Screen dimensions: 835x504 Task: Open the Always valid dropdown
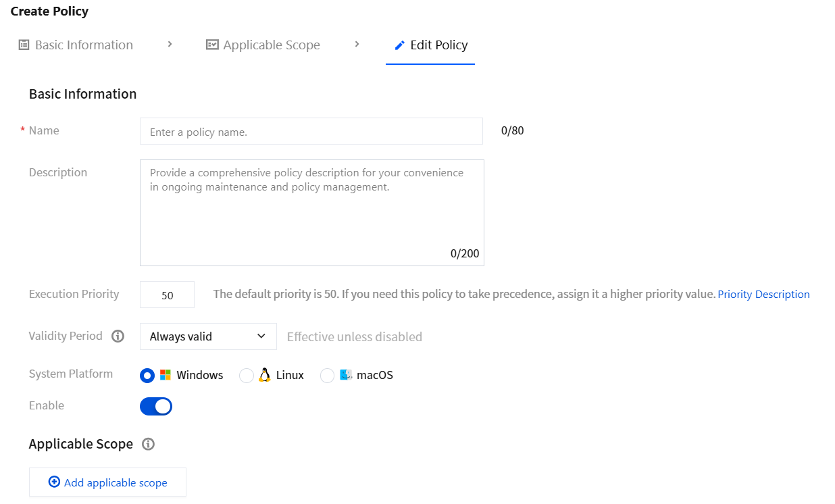tap(208, 336)
